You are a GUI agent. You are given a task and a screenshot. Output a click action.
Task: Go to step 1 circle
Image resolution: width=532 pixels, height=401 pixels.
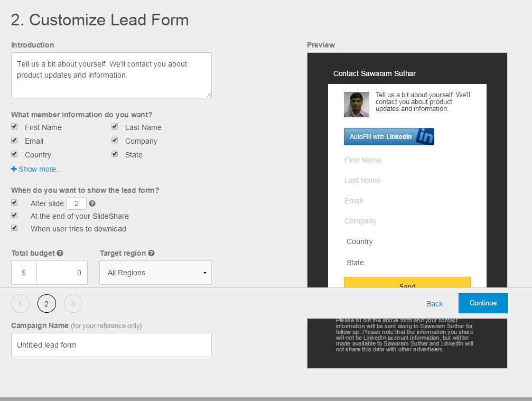click(x=20, y=304)
